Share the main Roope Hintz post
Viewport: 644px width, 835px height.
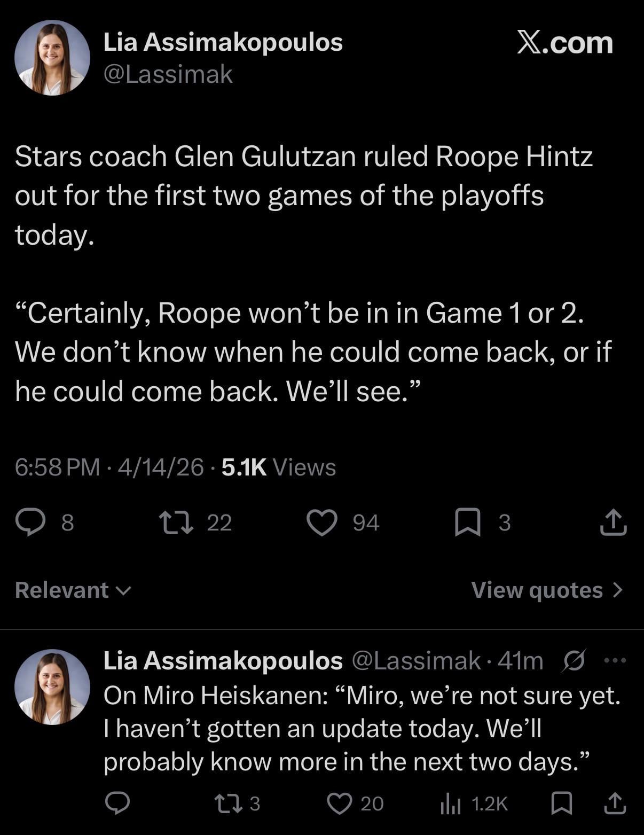[613, 522]
